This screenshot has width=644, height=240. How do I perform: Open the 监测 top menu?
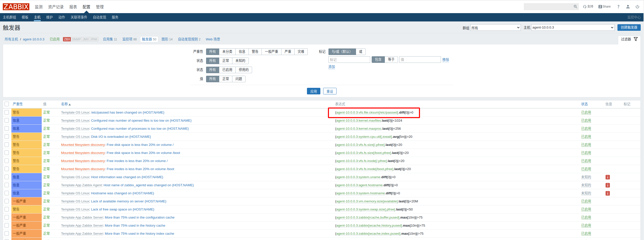39,7
